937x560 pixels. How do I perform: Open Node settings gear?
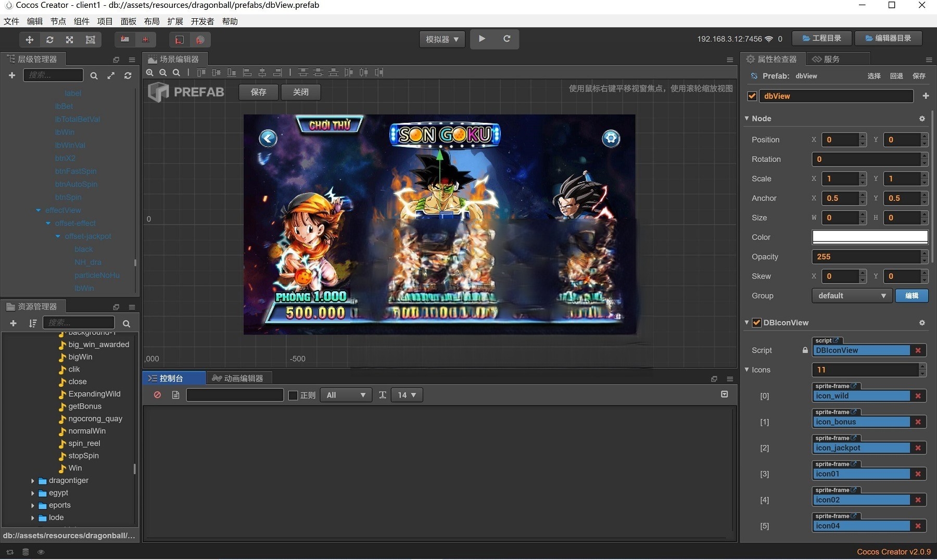click(x=922, y=119)
